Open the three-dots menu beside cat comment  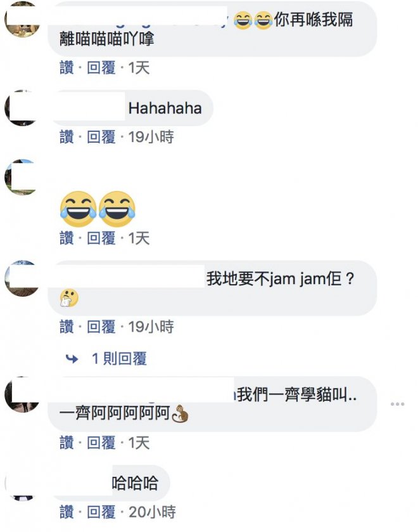point(397,404)
